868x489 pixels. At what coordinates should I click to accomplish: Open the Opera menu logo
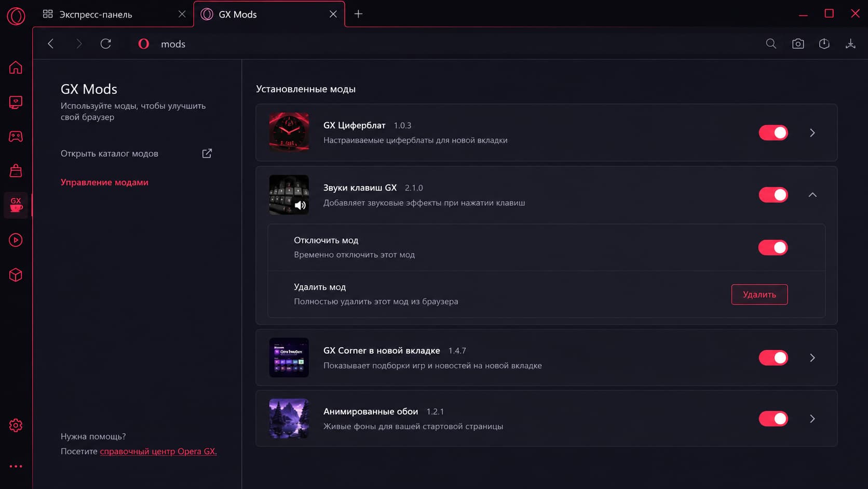pos(16,16)
